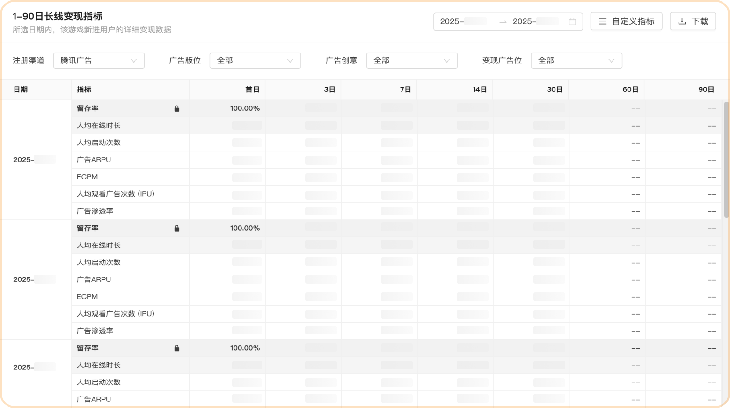Click the 自定义指标 settings icon
The image size is (730, 408).
point(603,21)
